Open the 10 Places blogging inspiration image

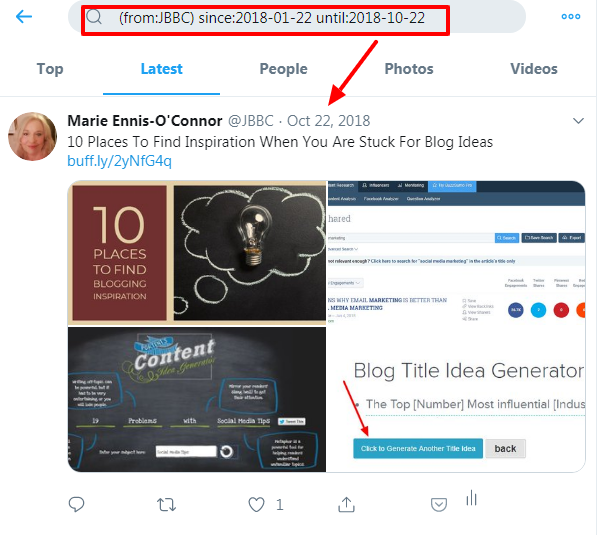(197, 253)
